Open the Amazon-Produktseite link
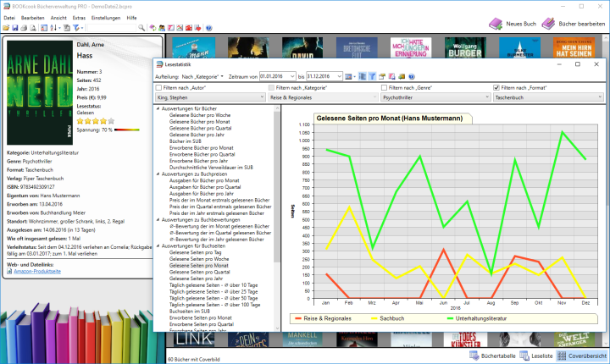The width and height of the screenshot is (610, 364). (x=41, y=272)
